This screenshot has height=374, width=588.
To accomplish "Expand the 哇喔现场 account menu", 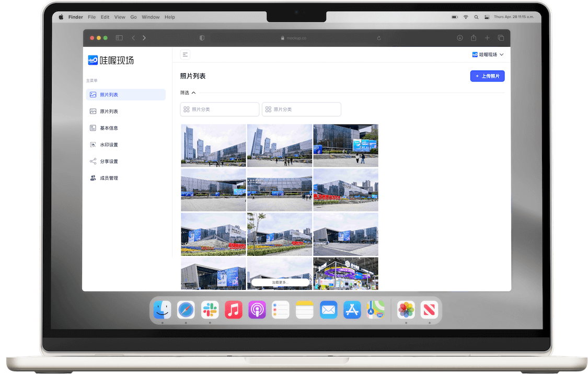I will (x=488, y=54).
